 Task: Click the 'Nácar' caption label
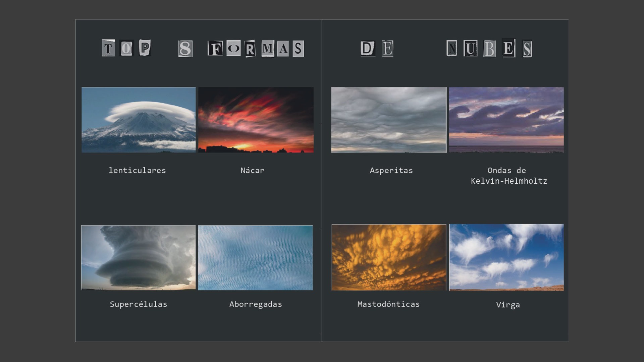pos(252,170)
